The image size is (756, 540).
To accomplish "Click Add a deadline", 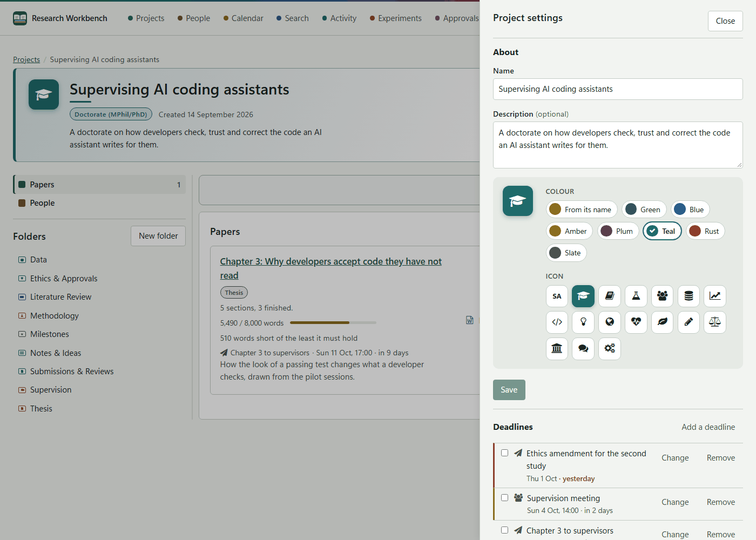I will pos(708,427).
